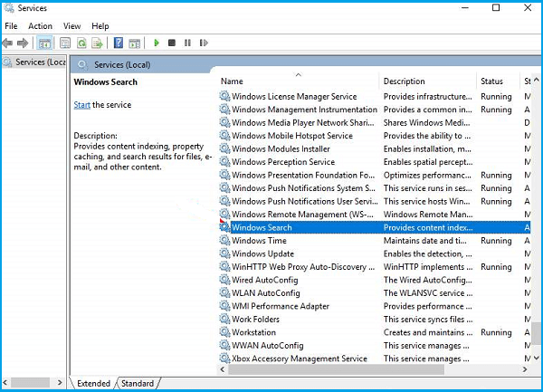Click the vertical scrollbar down arrow
The width and height of the screenshot is (543, 392).
click(x=537, y=359)
